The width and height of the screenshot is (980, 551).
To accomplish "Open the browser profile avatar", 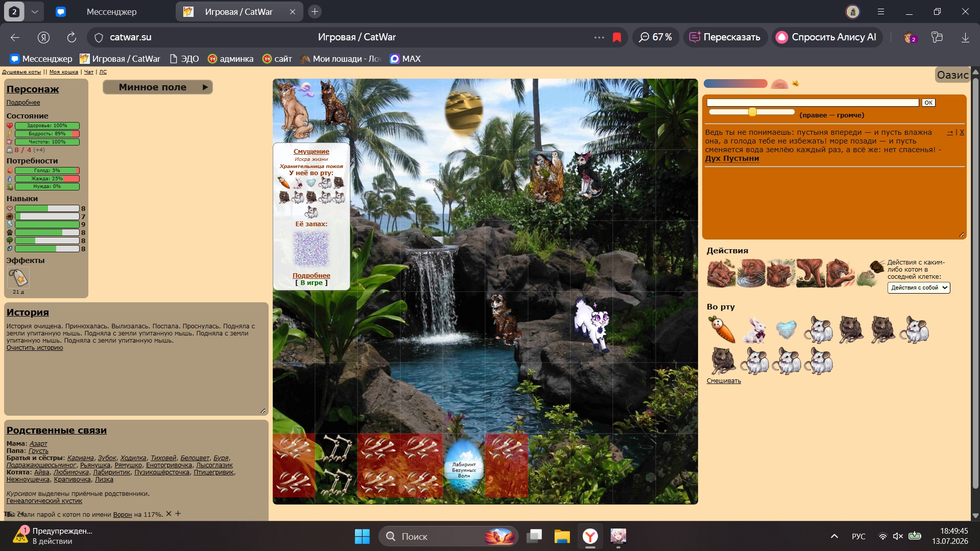I will click(x=852, y=12).
